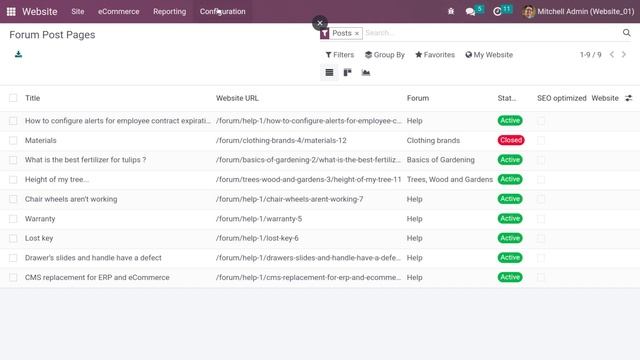The image size is (640, 360).
Task: Select checkbox for tulips fertilizer row
Action: tap(13, 160)
